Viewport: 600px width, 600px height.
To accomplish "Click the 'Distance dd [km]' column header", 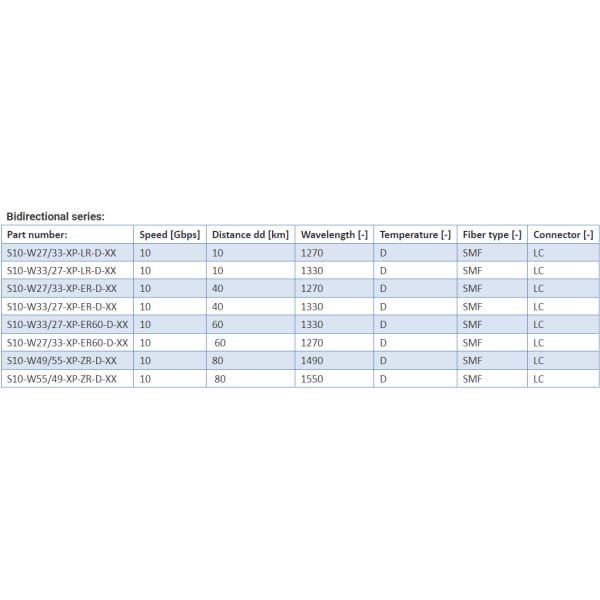I will pyautogui.click(x=250, y=235).
